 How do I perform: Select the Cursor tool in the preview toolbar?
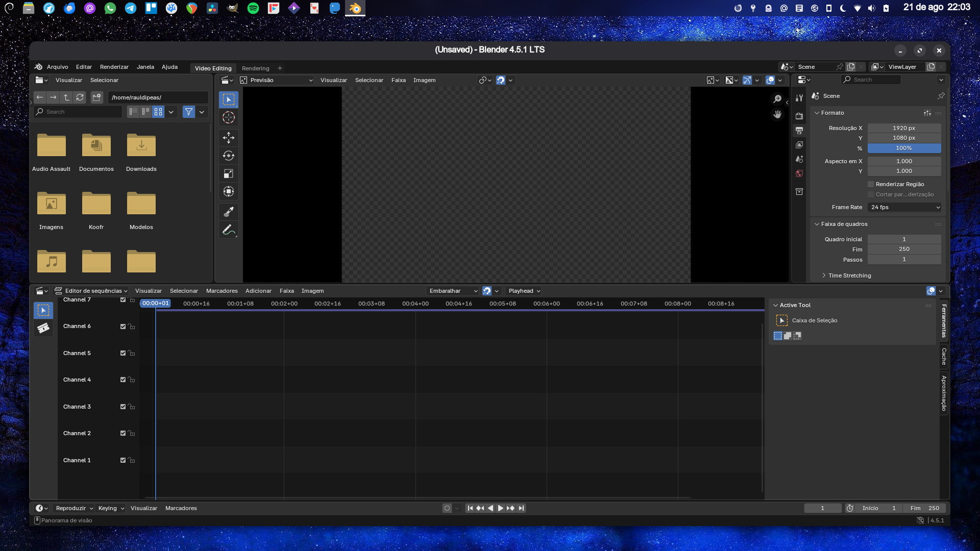pyautogui.click(x=228, y=117)
